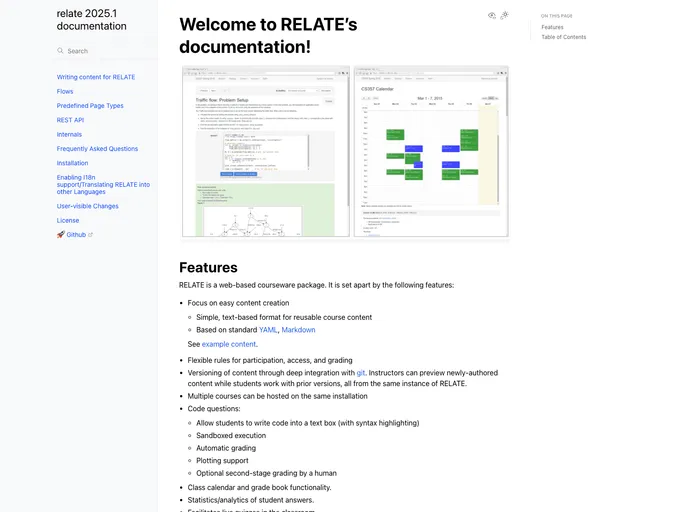688x512 pixels.
Task: Open the traffic flow problem screenshot
Action: click(265, 152)
